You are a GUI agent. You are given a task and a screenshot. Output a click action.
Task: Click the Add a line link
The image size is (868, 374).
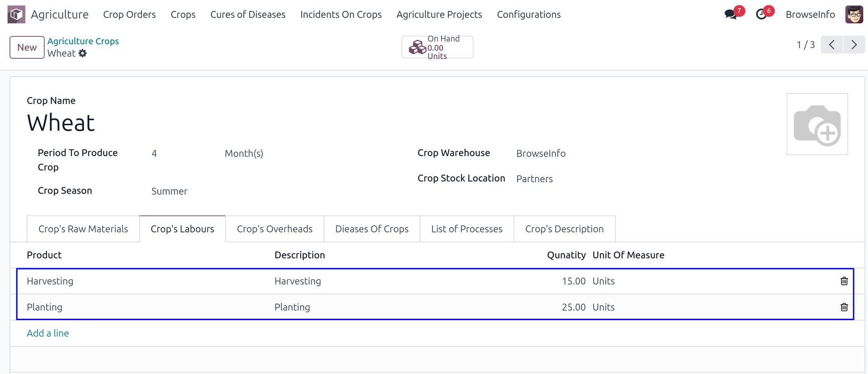coord(48,333)
